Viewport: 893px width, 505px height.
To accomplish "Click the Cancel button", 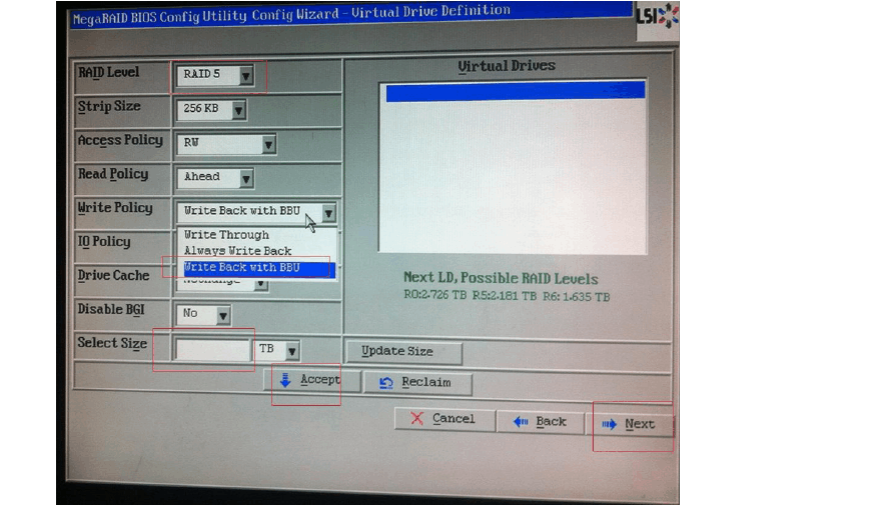I will coord(444,419).
